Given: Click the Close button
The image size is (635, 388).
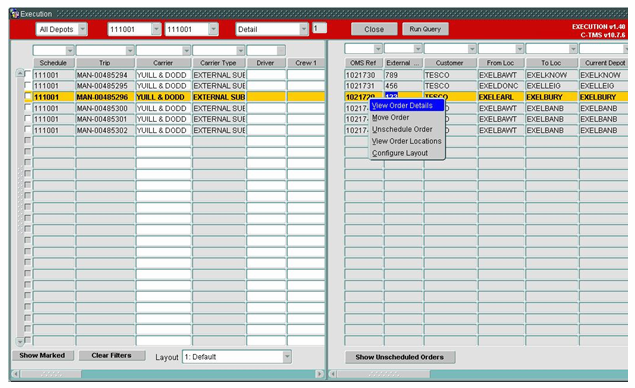Looking at the screenshot, I should click(374, 29).
